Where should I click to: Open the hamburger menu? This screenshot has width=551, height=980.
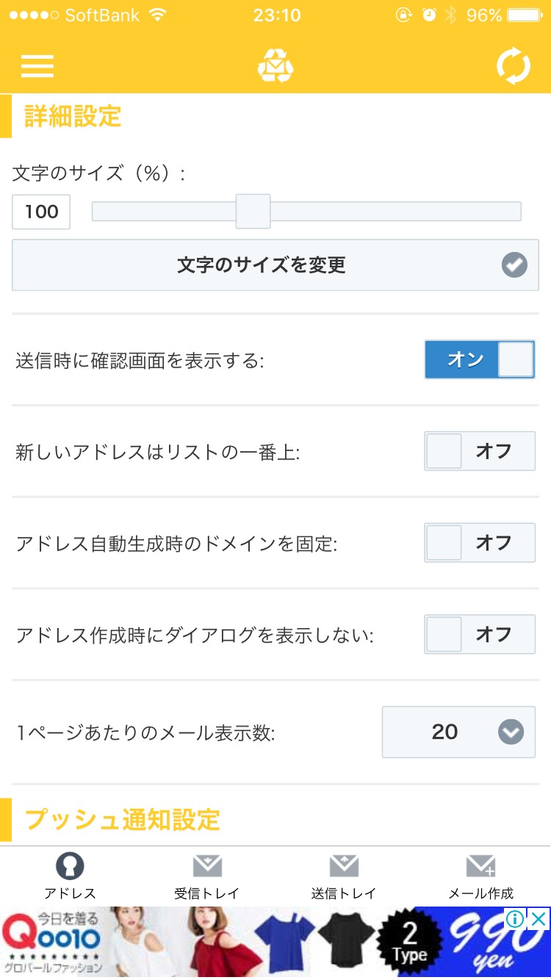click(x=37, y=66)
